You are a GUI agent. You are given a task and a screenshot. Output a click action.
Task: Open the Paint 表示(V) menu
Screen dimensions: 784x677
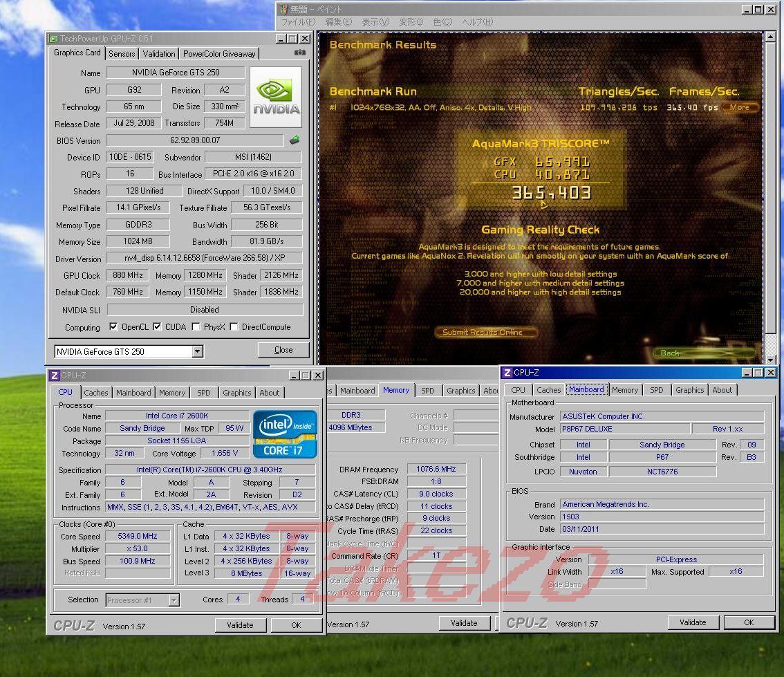[375, 22]
